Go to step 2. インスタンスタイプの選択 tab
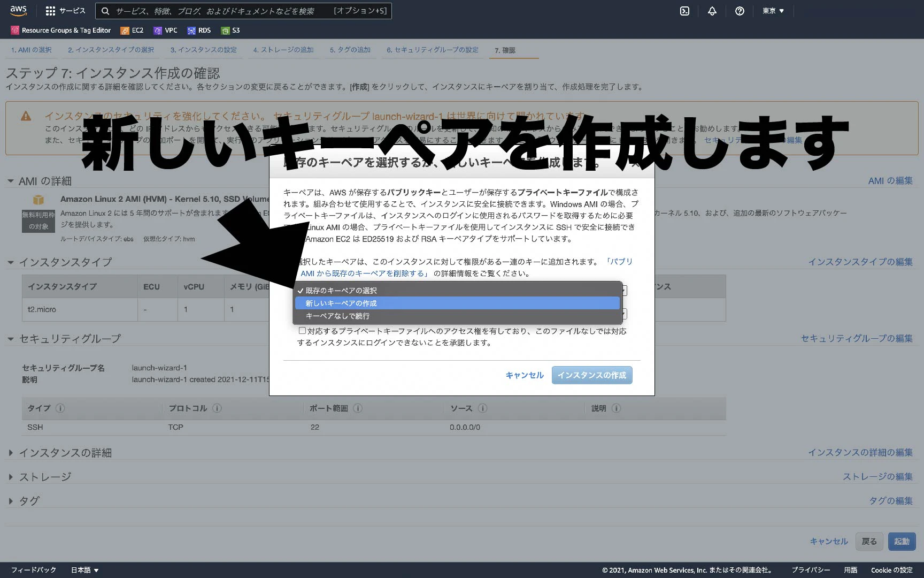Image resolution: width=924 pixels, height=578 pixels. (x=111, y=50)
